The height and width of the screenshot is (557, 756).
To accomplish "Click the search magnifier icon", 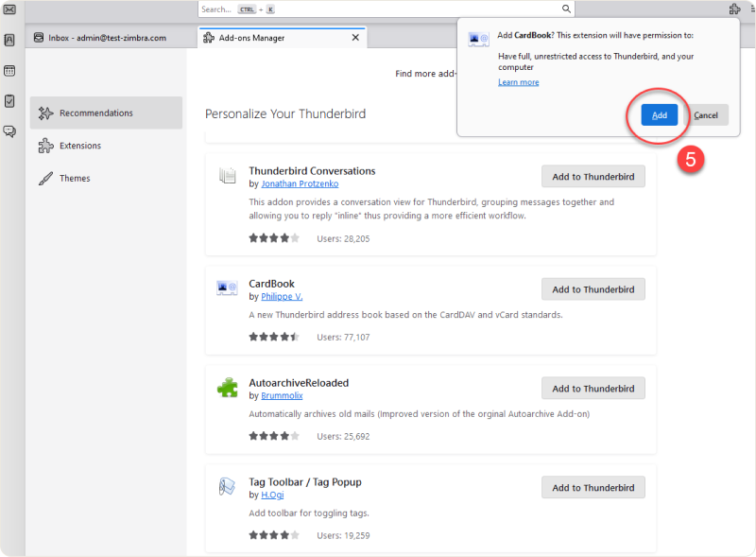I will [566, 9].
